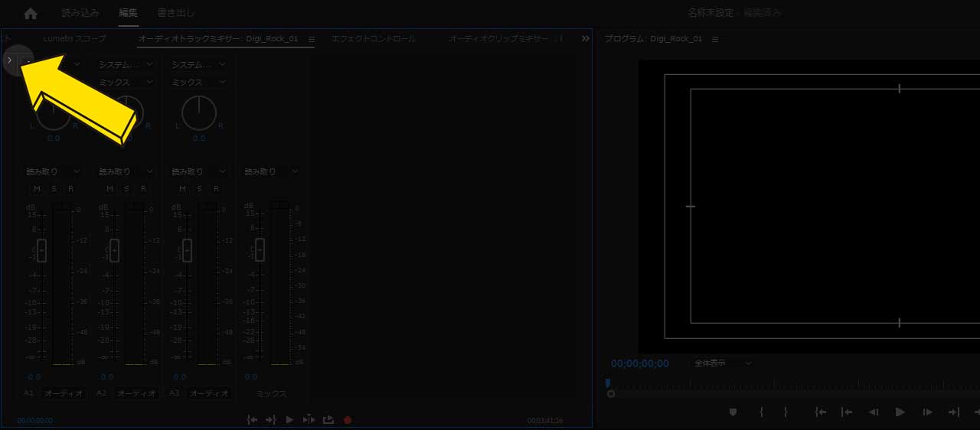
Task: Click Mark In in Program monitor
Action: pyautogui.click(x=761, y=412)
